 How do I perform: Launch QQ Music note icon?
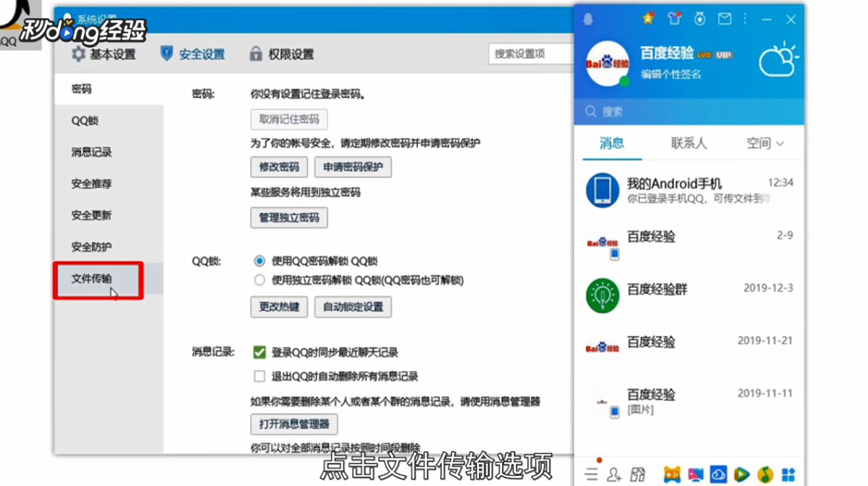click(765, 474)
